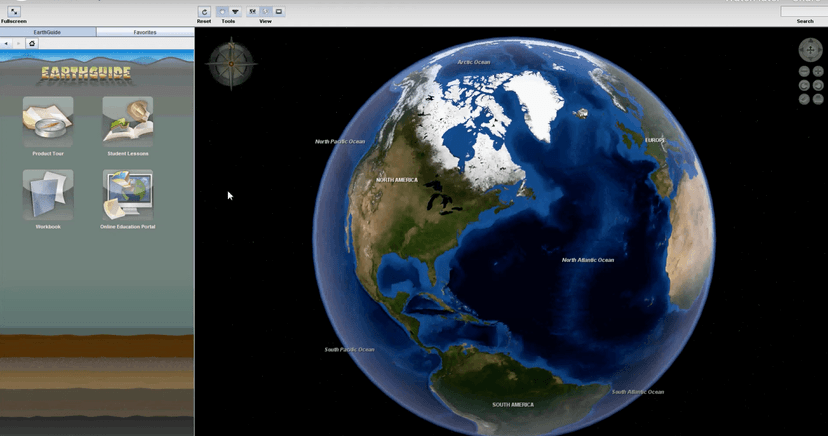Click the EUROPE label on globe
Screen dimensions: 828x436
655,140
